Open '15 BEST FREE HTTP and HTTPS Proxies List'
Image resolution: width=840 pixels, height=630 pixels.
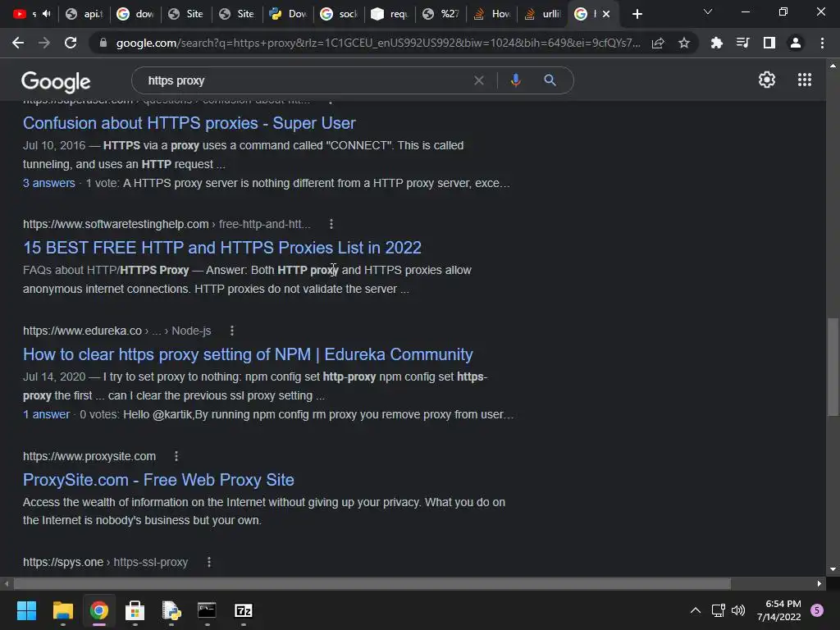pyautogui.click(x=221, y=248)
